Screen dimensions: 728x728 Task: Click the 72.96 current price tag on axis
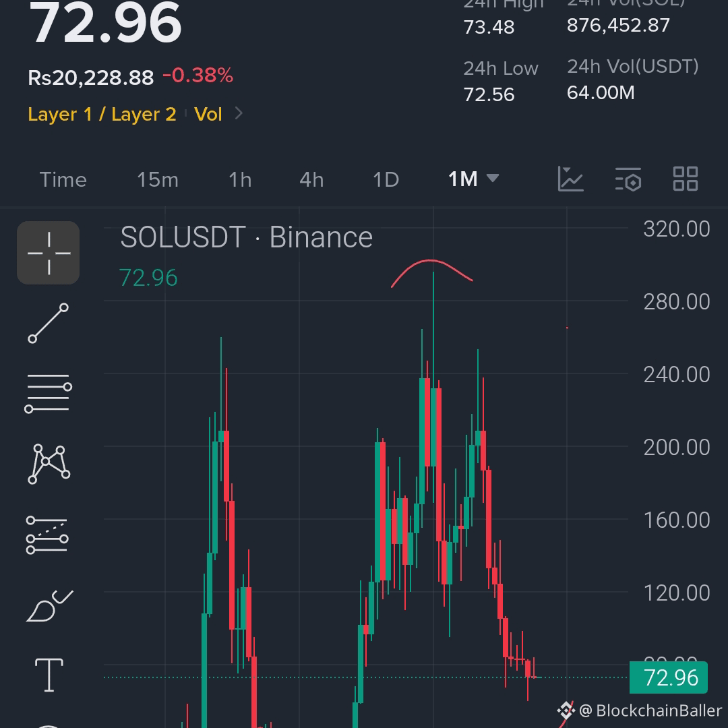669,677
